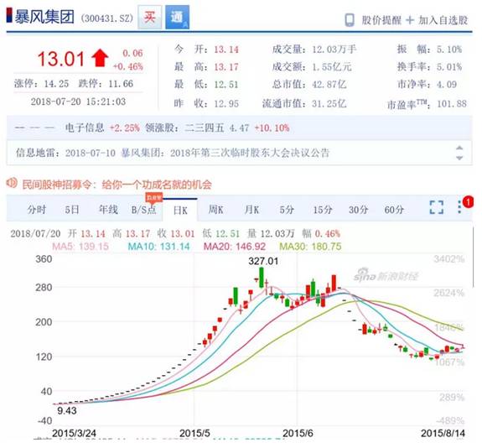Click the red notification badge 1
Screen dimensions: 482x448
point(468,202)
